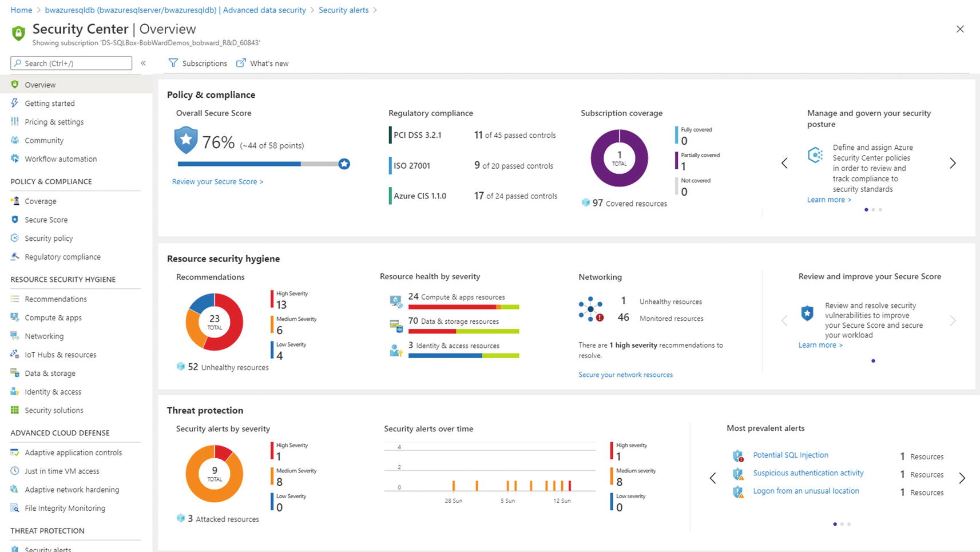The width and height of the screenshot is (980, 552).
Task: Click the Identity & access sidebar icon
Action: (x=15, y=391)
